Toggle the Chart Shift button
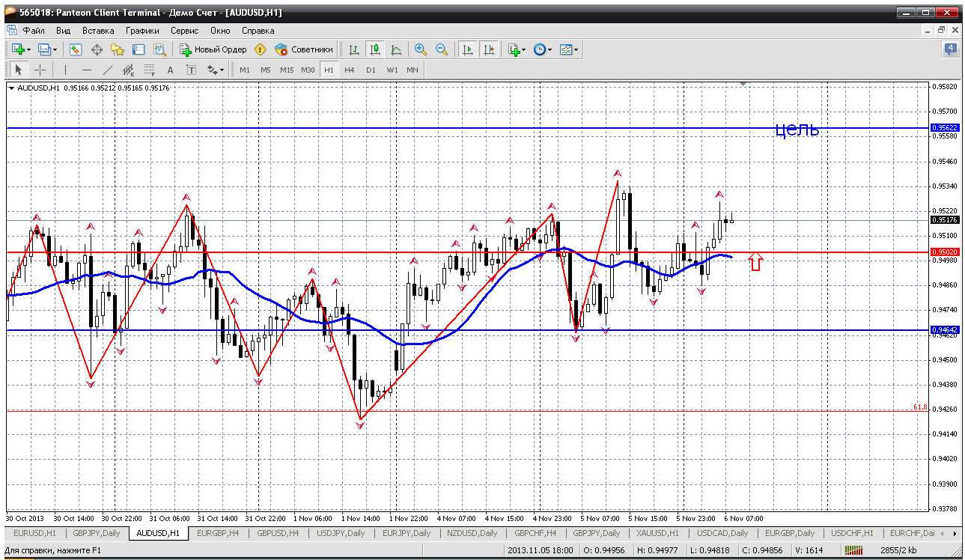The width and height of the screenshot is (965, 560). coord(488,49)
